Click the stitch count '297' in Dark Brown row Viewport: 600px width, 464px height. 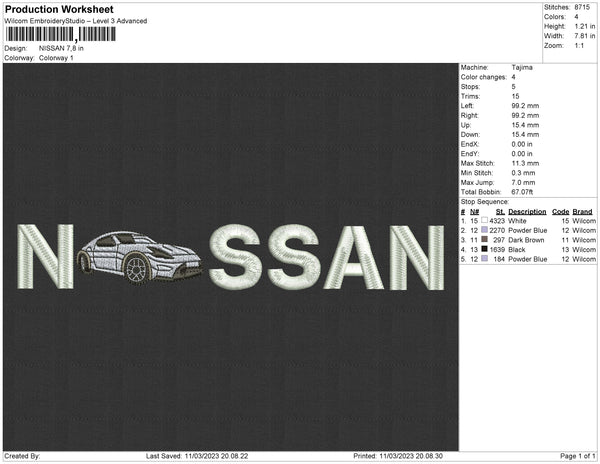tap(499, 240)
